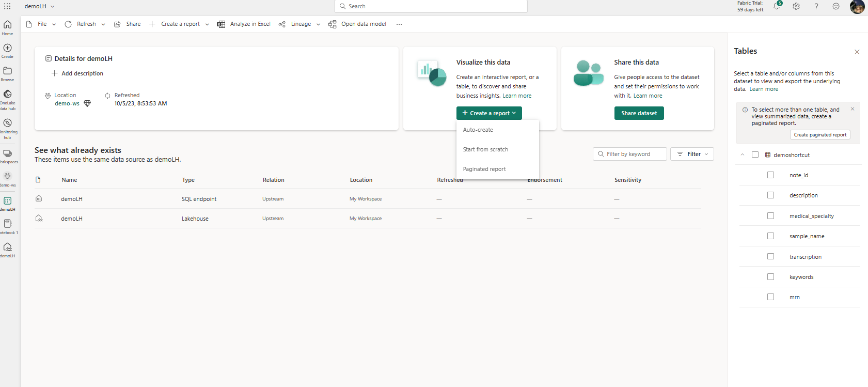Open user profile avatar

pos(857,7)
